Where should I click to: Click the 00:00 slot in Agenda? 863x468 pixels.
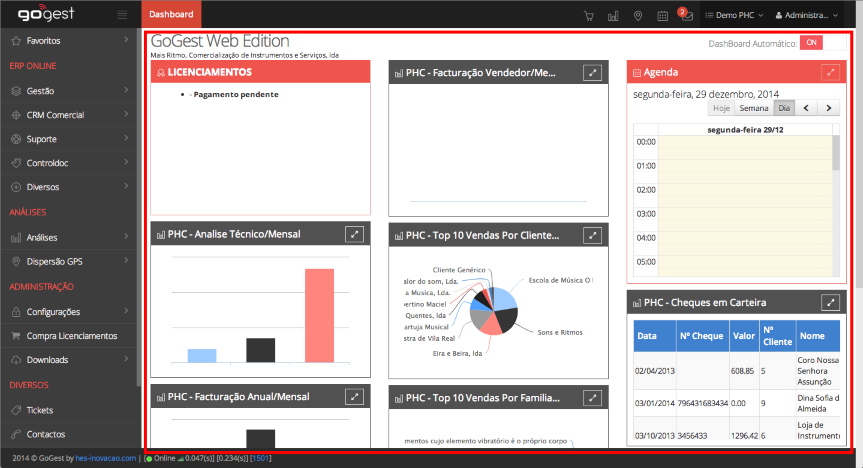click(x=745, y=142)
